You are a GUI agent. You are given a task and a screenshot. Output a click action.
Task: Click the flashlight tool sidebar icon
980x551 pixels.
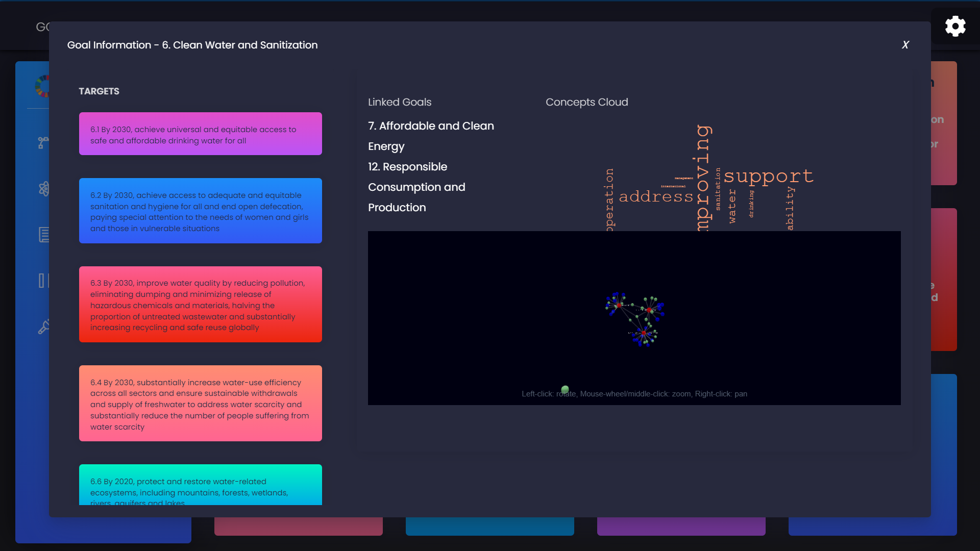(44, 327)
